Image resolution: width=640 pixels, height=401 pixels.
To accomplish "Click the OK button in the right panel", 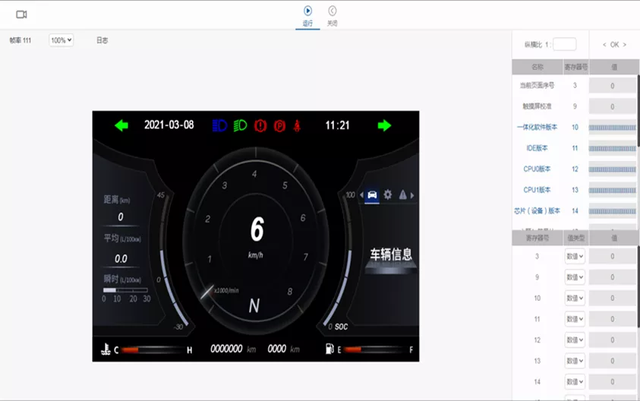I will click(614, 45).
